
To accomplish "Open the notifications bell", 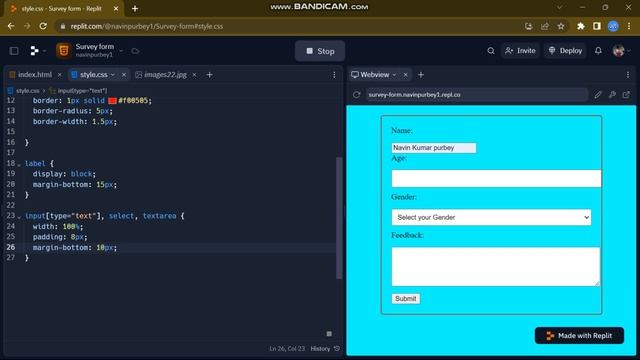I will coord(598,51).
